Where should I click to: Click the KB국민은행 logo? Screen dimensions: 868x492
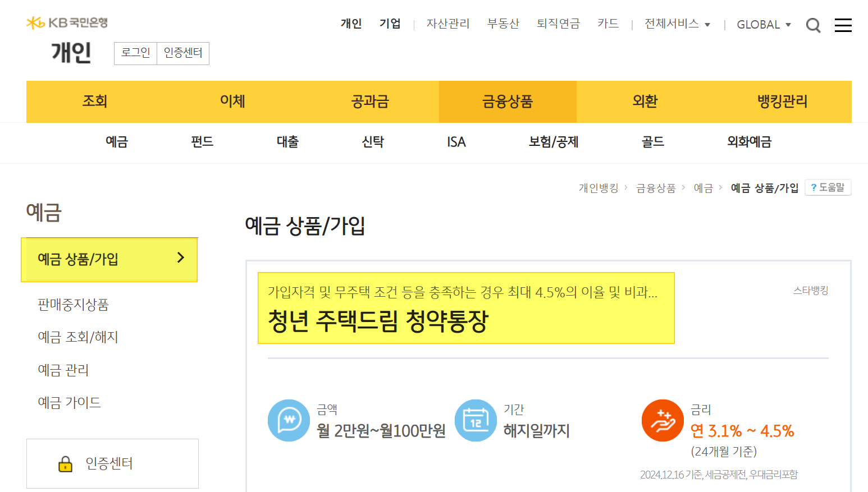coord(67,22)
